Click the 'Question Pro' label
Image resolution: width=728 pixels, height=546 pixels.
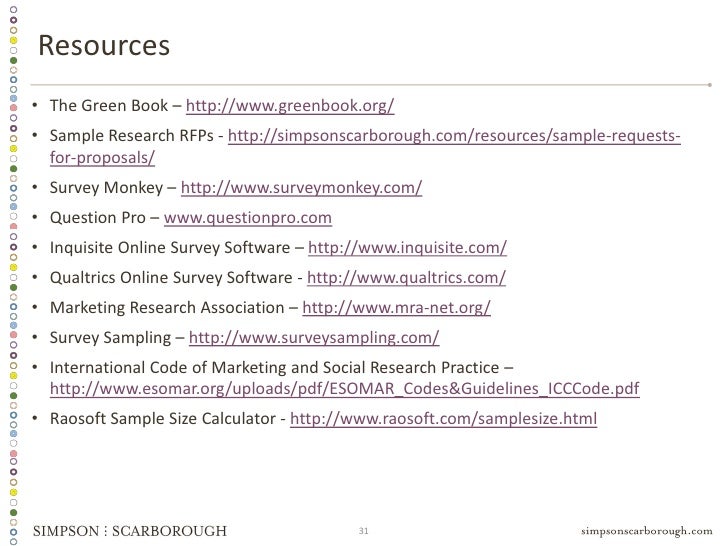coord(98,218)
